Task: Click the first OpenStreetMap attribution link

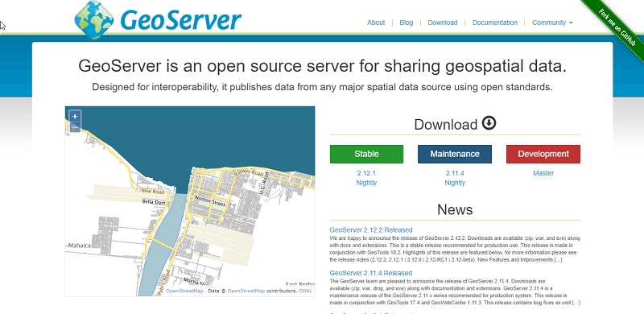Action: tap(184, 291)
